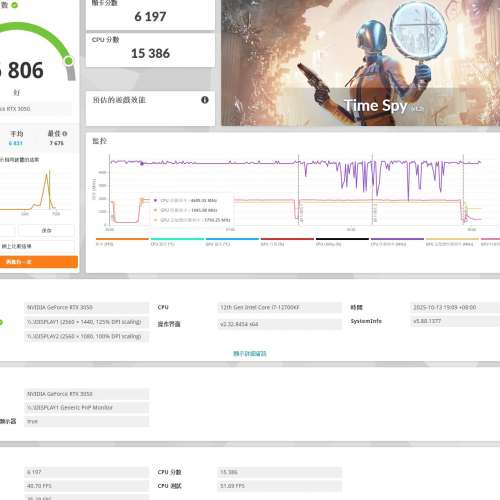Click the 保存 save button
Screen dimensions: 500x500
[46, 230]
